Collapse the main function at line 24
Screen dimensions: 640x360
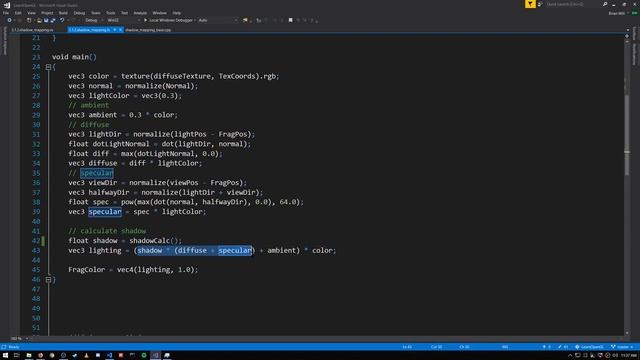48,67
